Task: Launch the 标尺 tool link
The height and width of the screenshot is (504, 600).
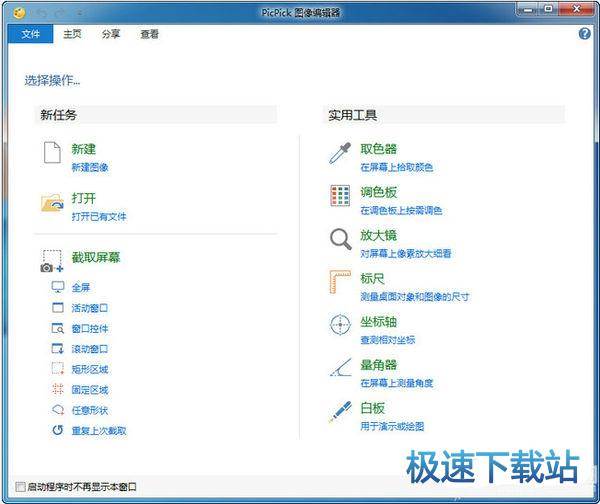Action: tap(372, 278)
